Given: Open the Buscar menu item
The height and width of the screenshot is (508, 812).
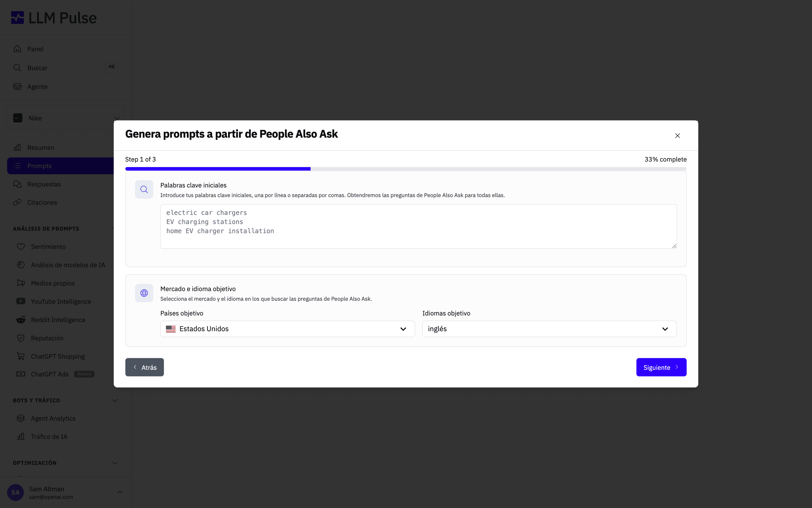Looking at the screenshot, I should 65,68.
